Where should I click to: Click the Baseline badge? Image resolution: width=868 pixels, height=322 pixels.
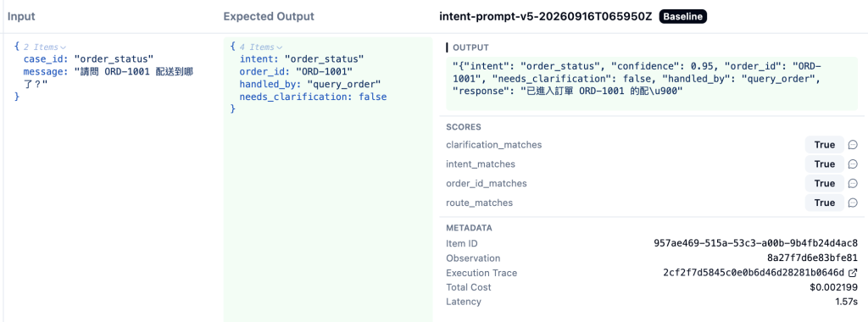pyautogui.click(x=683, y=17)
